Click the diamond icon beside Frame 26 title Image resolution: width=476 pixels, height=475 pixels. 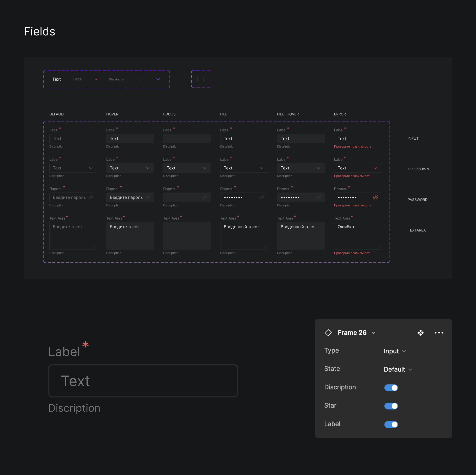tap(328, 333)
